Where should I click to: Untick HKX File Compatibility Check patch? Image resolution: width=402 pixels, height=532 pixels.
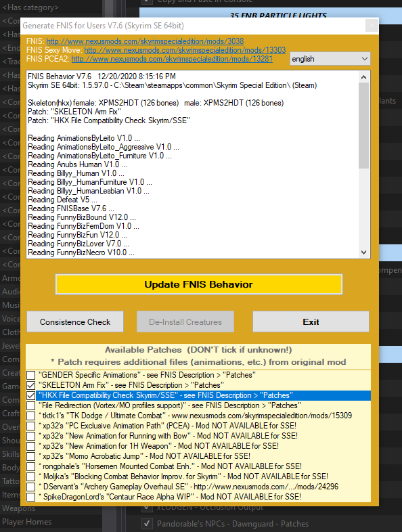pos(31,395)
